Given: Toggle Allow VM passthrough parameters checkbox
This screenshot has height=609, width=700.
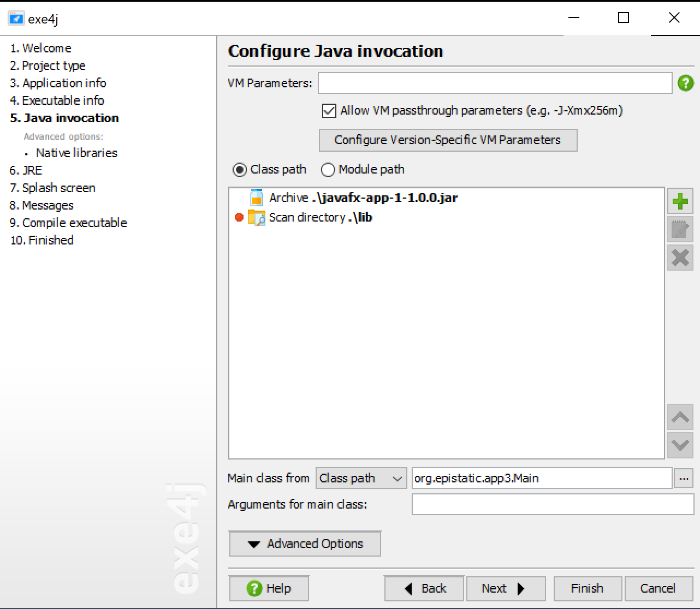Looking at the screenshot, I should click(x=329, y=111).
